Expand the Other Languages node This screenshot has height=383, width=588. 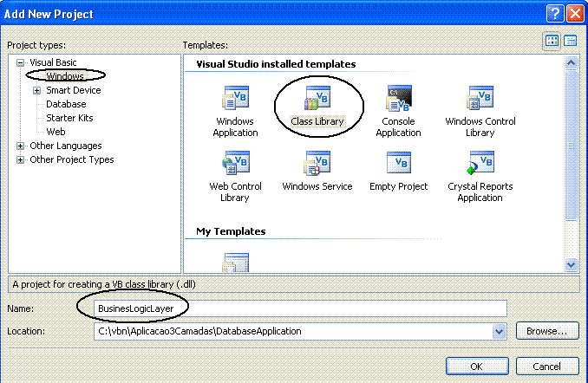[20, 146]
